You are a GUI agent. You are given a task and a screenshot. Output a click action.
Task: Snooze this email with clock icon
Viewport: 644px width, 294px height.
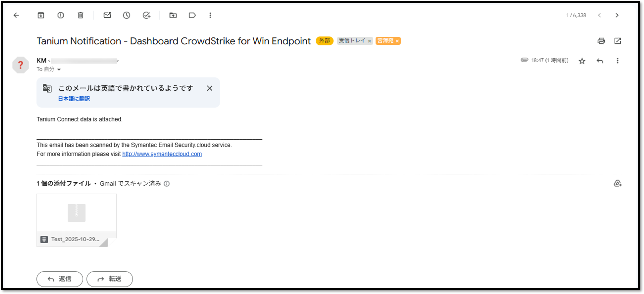tap(126, 15)
